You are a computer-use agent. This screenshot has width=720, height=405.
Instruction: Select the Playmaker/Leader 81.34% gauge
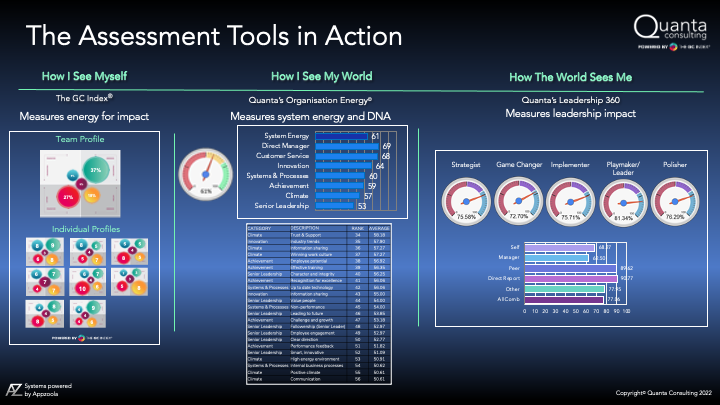click(623, 203)
